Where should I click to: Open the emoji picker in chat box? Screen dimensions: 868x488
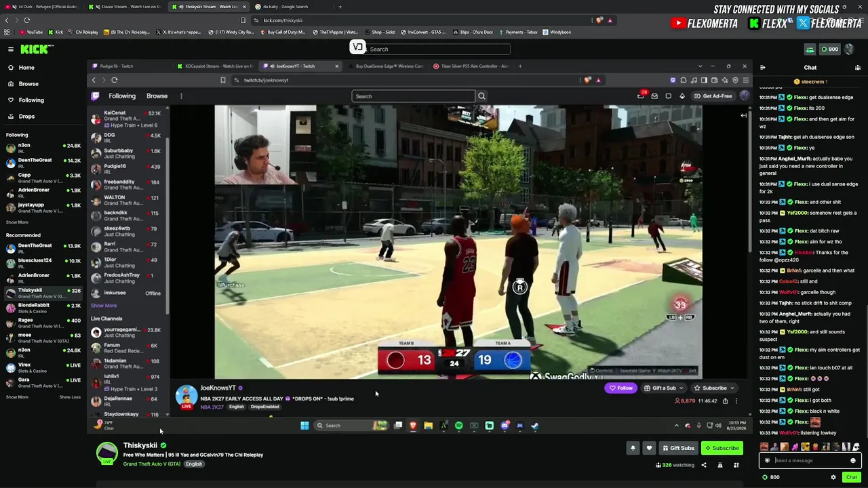coord(853,461)
